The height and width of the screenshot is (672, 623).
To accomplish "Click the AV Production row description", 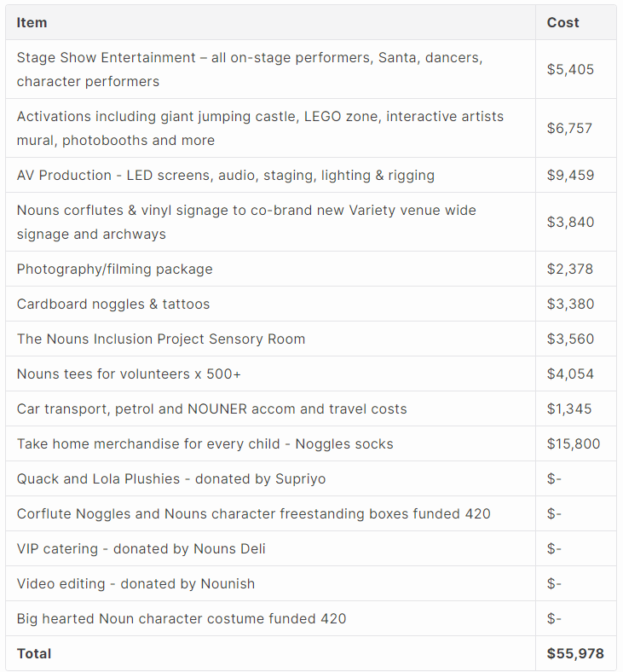I will pos(226,176).
